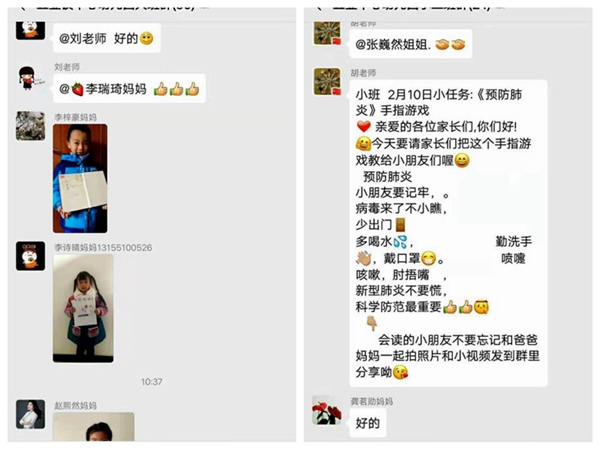Screen dimensions: 600x450
Task: Open 赵熙然妈妈's portrait avatar
Action: pyautogui.click(x=31, y=414)
